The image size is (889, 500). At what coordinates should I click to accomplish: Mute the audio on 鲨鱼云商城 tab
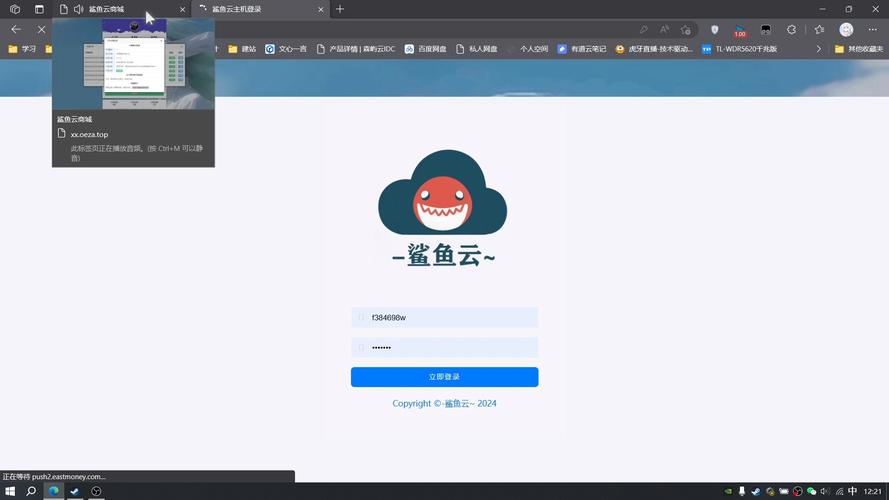tap(79, 9)
